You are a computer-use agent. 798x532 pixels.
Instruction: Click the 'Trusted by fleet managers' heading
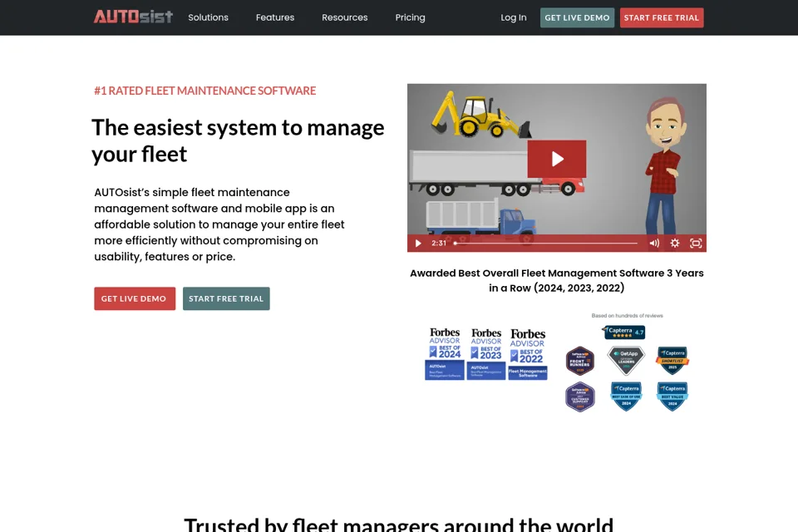398,525
